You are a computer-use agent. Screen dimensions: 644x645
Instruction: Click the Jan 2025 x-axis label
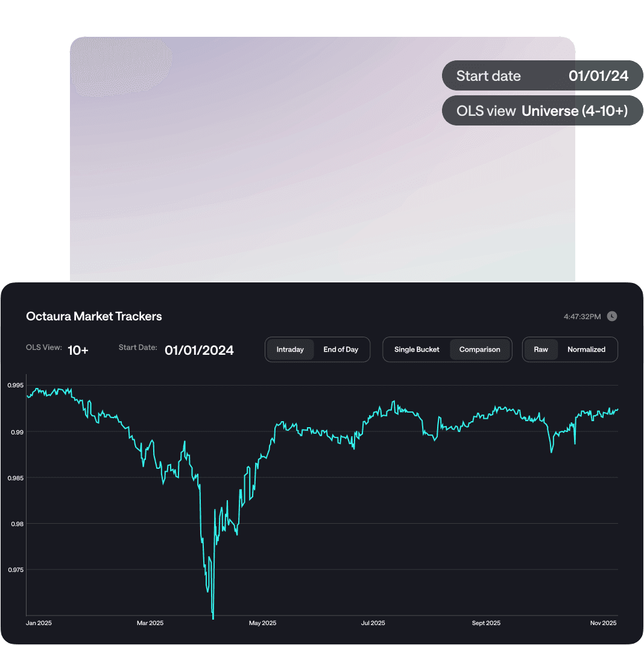pyautogui.click(x=39, y=623)
